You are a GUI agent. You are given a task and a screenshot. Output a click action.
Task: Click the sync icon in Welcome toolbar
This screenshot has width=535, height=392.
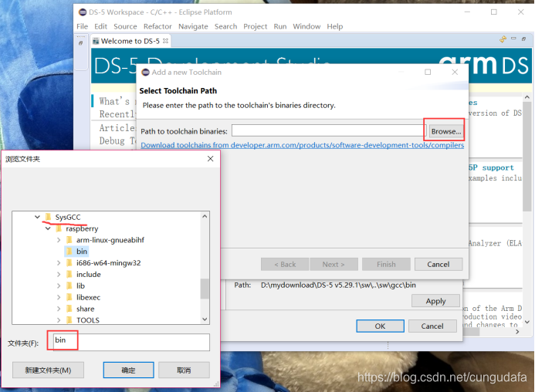coord(503,39)
